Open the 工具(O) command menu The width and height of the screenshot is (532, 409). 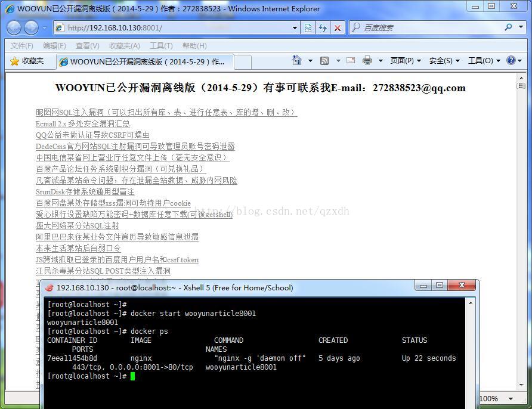pos(484,61)
